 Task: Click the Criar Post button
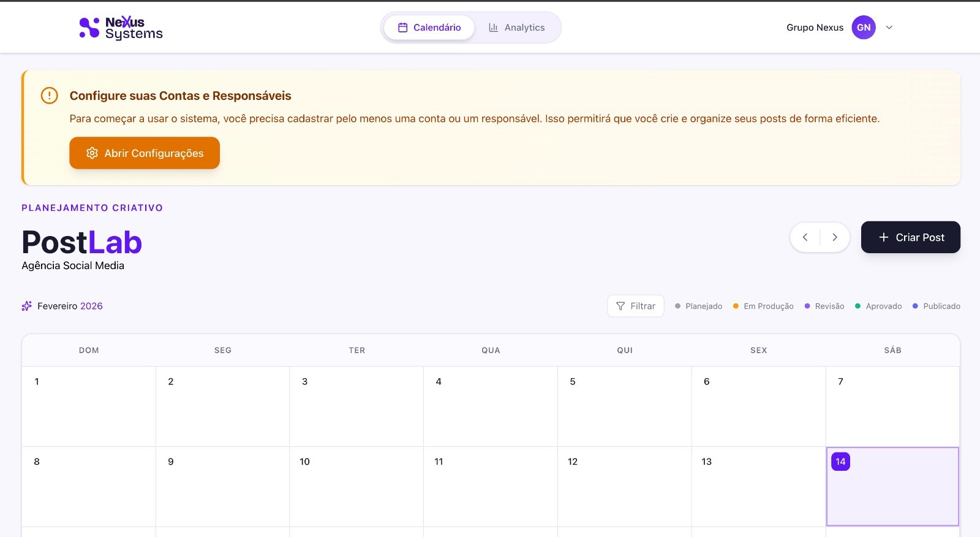911,237
